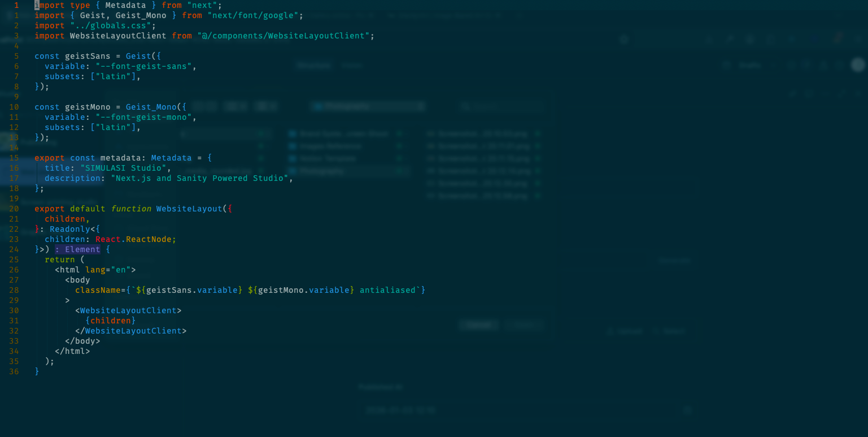Click the folder icon next to Photography
The width and height of the screenshot is (868, 437).
pos(293,171)
